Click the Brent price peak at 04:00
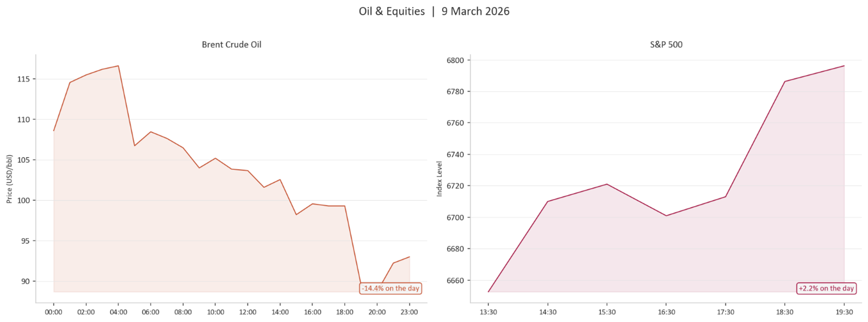This screenshot has width=868, height=322. tap(118, 66)
